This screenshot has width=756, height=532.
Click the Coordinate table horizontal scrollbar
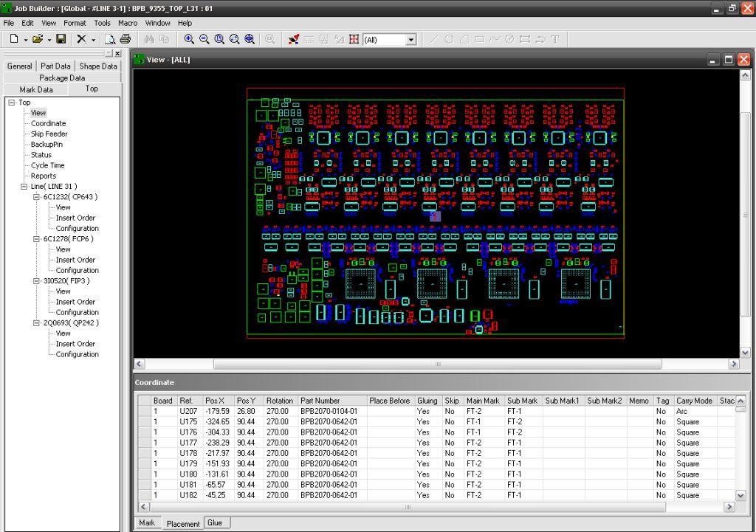(x=406, y=508)
